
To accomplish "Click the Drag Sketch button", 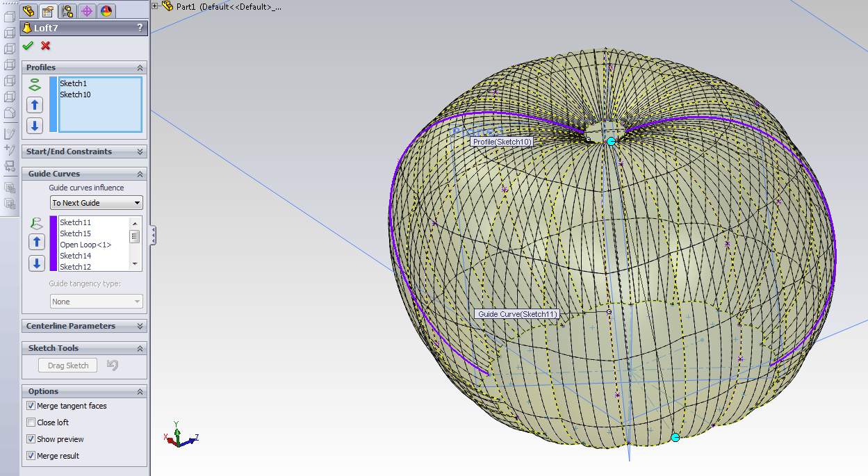I will pyautogui.click(x=68, y=366).
